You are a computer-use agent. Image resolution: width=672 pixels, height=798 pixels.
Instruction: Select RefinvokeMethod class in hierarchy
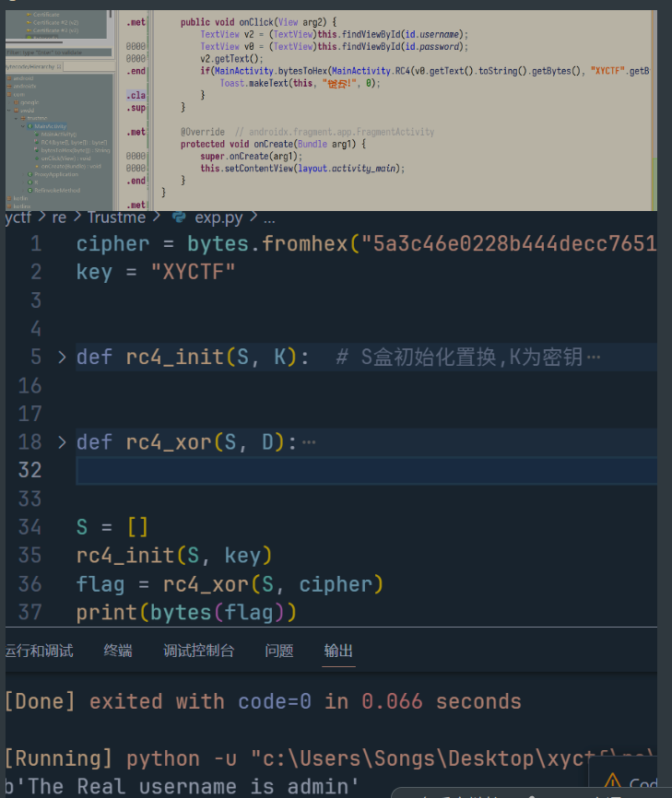(x=59, y=190)
